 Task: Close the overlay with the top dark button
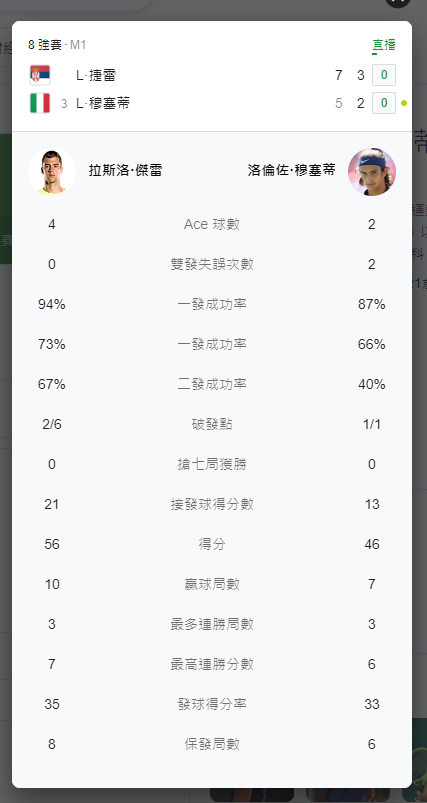click(398, 3)
